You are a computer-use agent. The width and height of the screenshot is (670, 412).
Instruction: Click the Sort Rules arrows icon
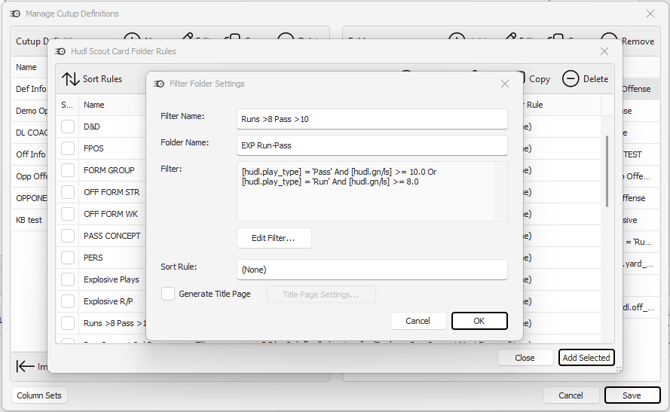point(71,79)
